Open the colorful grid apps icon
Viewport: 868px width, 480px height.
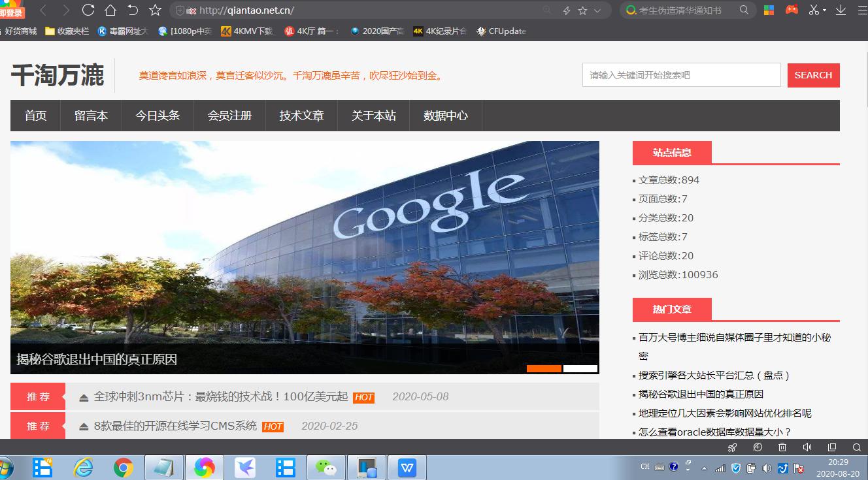click(769, 10)
